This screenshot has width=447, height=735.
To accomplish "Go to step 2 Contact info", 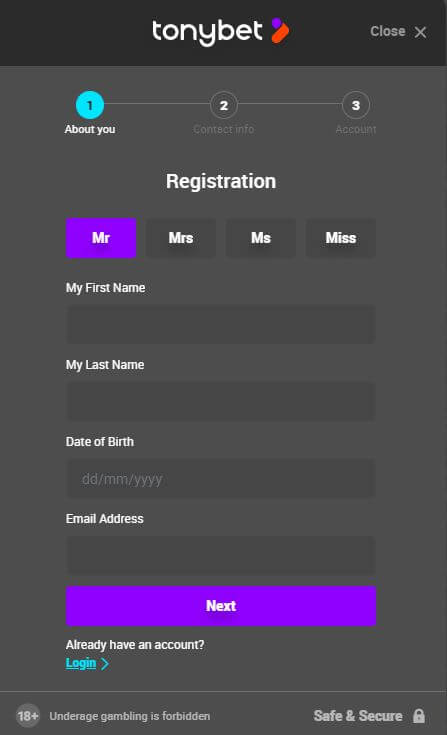I will coord(224,105).
